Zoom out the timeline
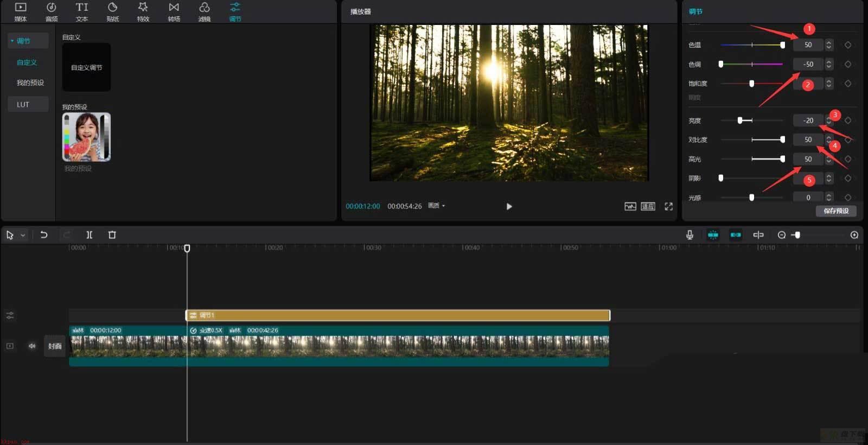 [x=782, y=235]
